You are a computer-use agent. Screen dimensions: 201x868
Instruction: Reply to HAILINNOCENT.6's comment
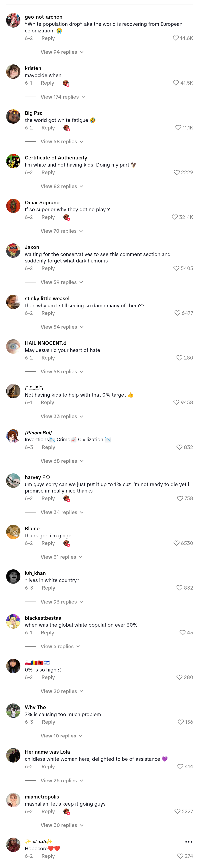click(x=48, y=358)
